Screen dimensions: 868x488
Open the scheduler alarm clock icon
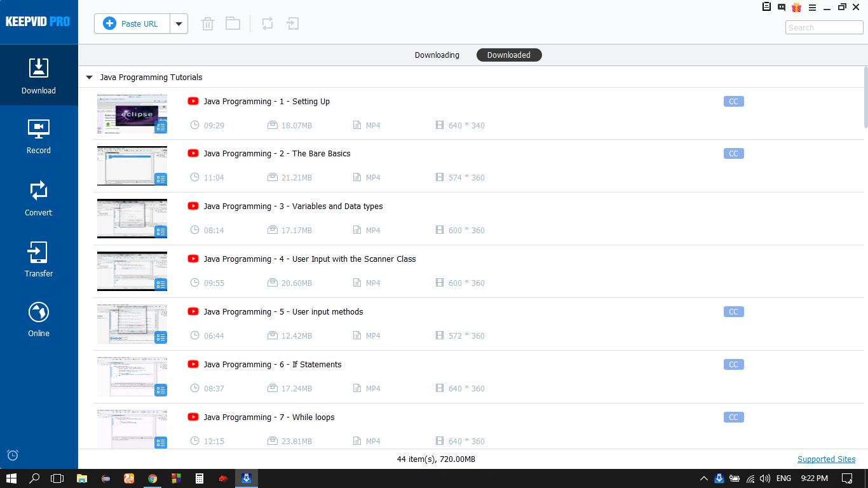(x=13, y=455)
